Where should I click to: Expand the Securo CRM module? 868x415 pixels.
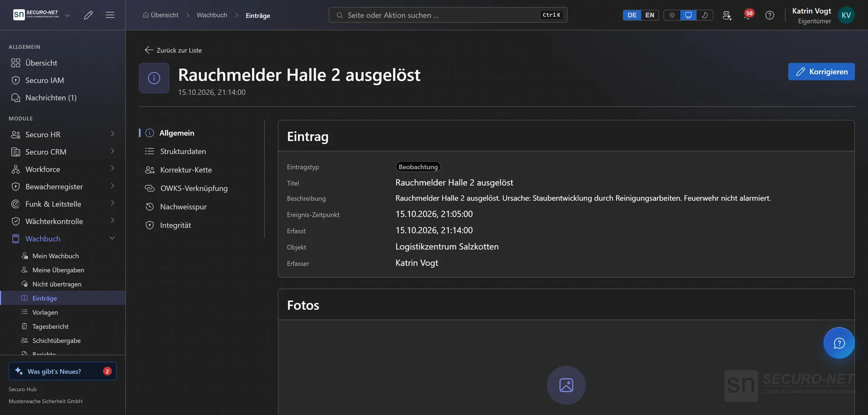pyautogui.click(x=63, y=152)
